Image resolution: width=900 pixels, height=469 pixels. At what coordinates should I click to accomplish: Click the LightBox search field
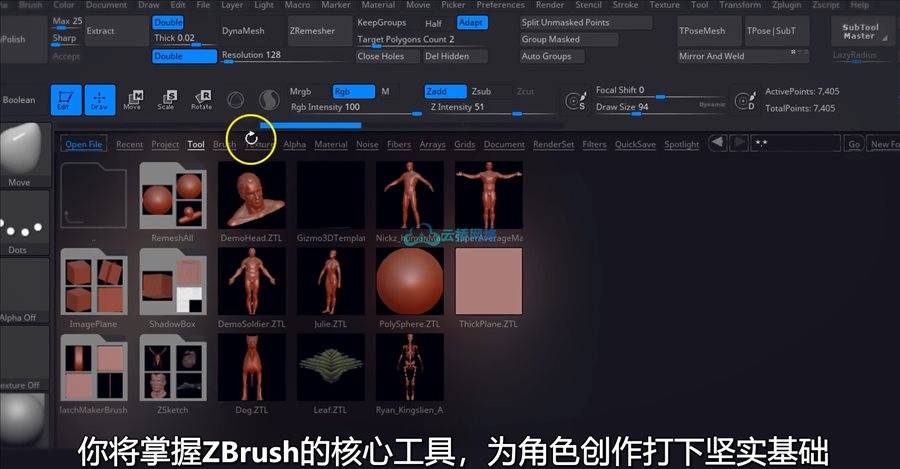tap(796, 144)
